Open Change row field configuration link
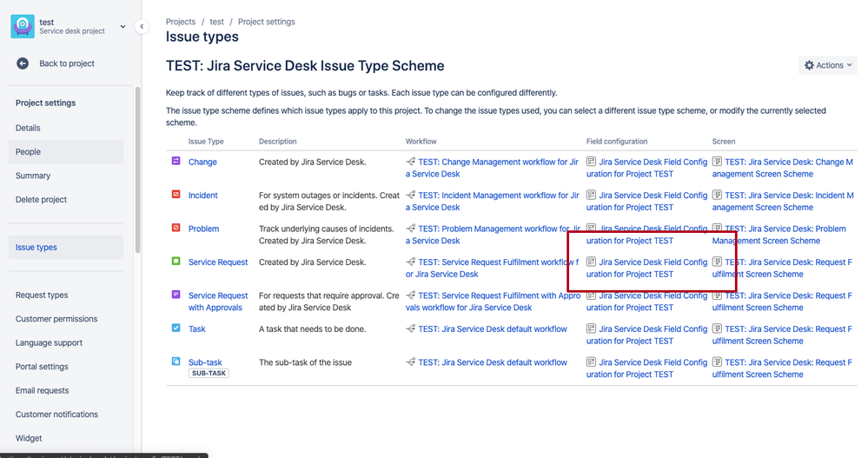This screenshot has height=458, width=868. (647, 168)
